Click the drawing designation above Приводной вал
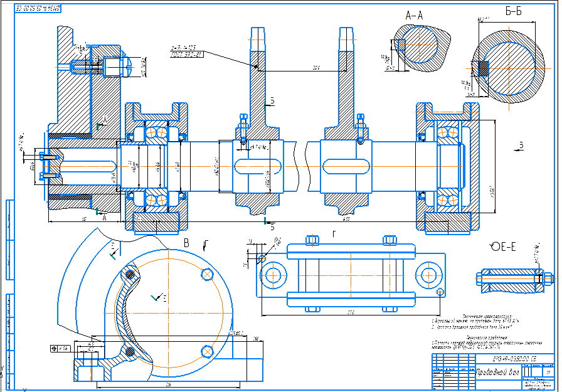 coord(514,358)
